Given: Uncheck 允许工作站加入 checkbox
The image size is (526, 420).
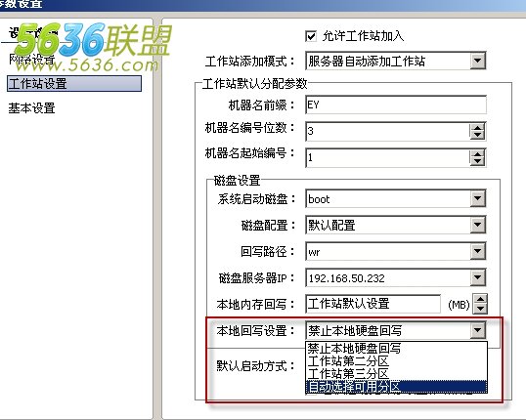Looking at the screenshot, I should click(x=311, y=36).
